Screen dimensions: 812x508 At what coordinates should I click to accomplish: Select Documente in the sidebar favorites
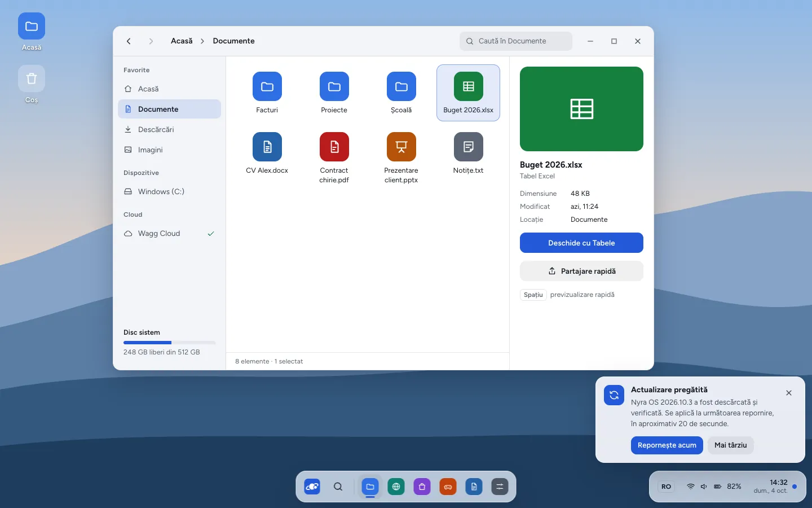tap(169, 110)
